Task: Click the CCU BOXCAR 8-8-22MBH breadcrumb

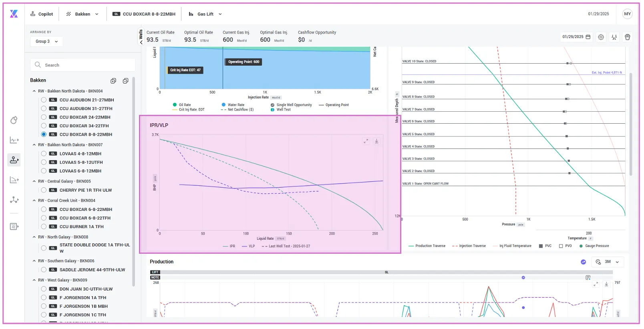Action: (x=144, y=14)
